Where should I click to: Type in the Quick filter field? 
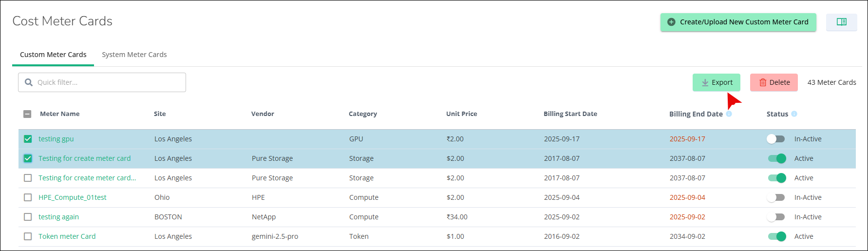point(110,82)
